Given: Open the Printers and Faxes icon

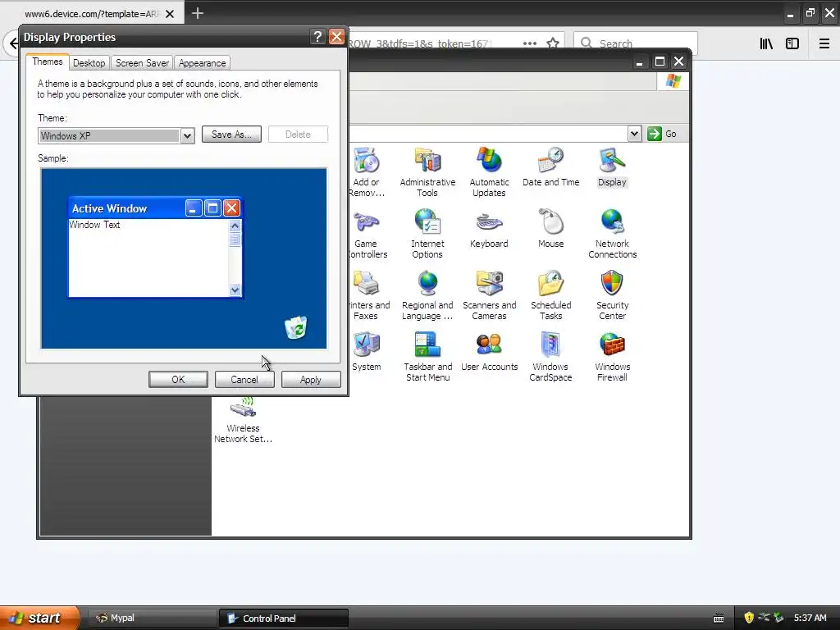Looking at the screenshot, I should 367,294.
